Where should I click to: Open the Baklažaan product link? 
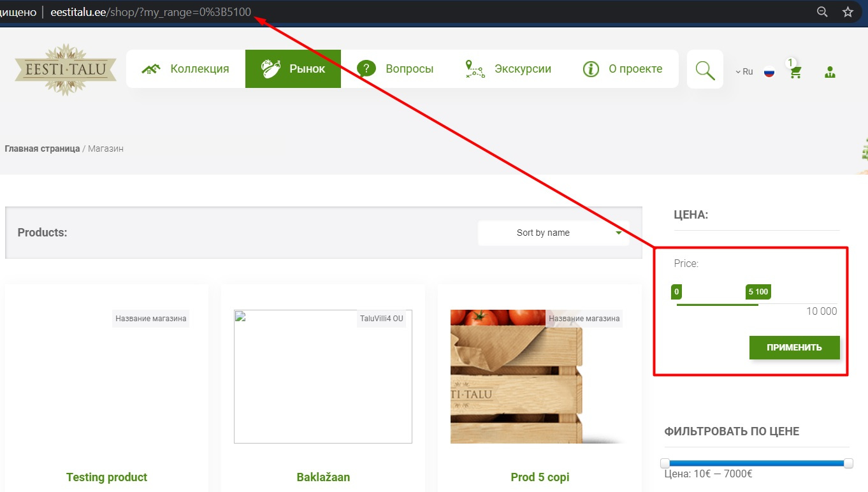323,477
